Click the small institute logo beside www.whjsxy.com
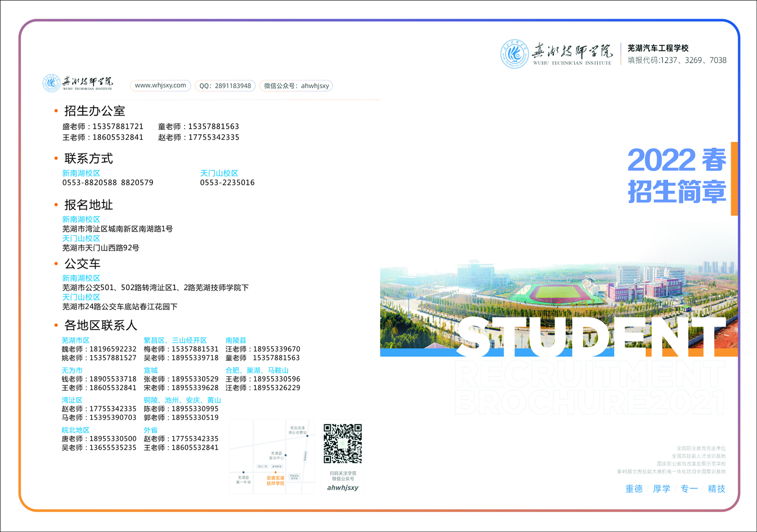Screen dimensions: 757x532 tap(78, 83)
